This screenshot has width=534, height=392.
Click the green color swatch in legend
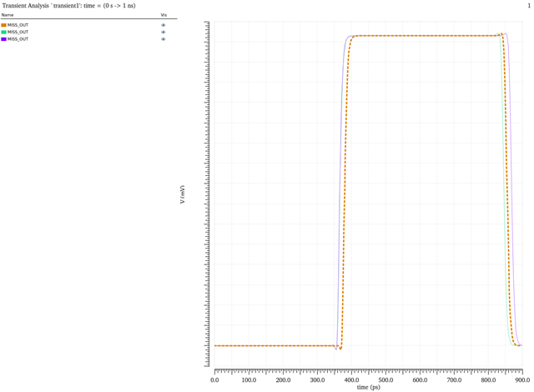point(4,32)
